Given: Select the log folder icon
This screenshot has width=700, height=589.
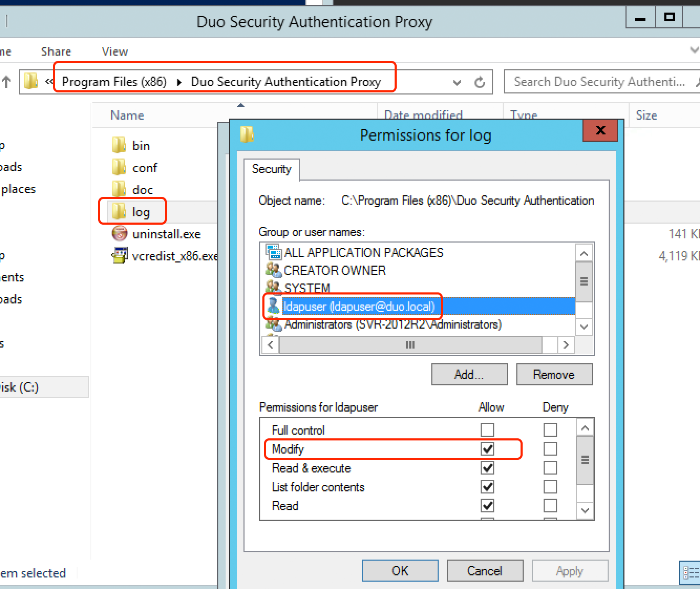Looking at the screenshot, I should (x=119, y=212).
